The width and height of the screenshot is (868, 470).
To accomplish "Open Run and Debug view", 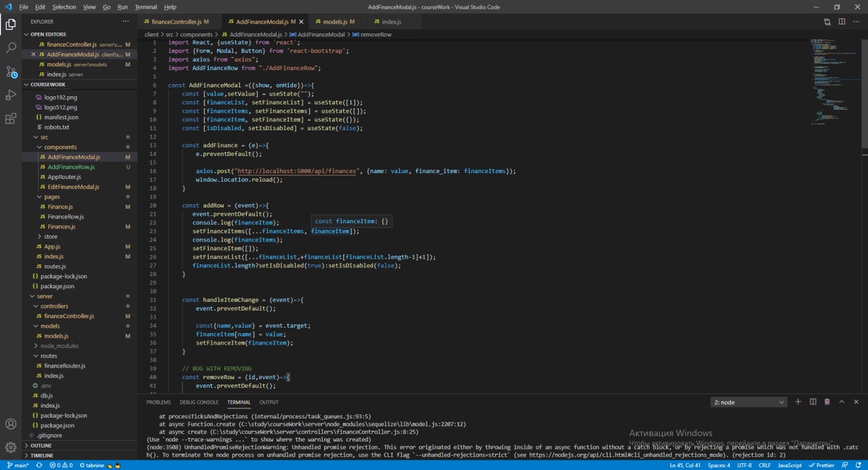I will (11, 95).
